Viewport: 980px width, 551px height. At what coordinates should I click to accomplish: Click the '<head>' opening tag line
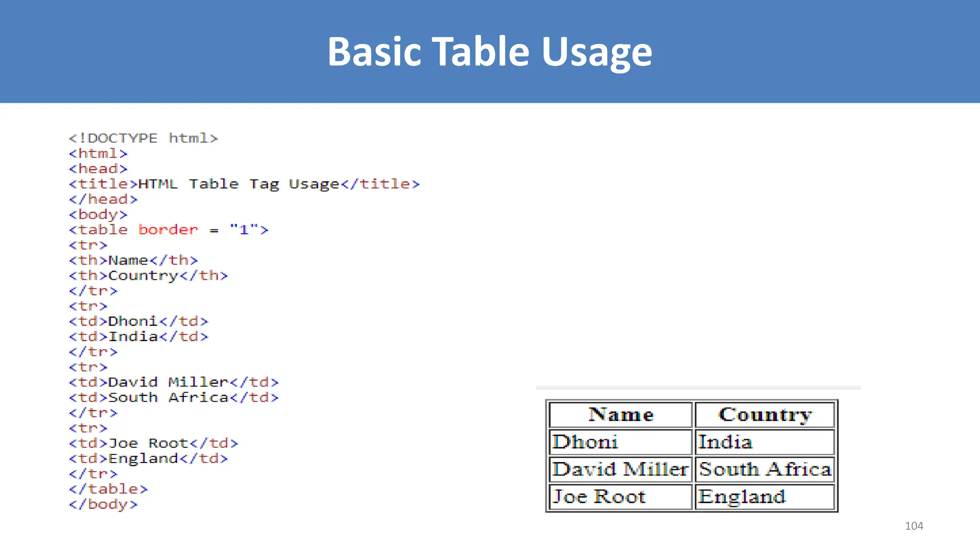[x=98, y=169]
